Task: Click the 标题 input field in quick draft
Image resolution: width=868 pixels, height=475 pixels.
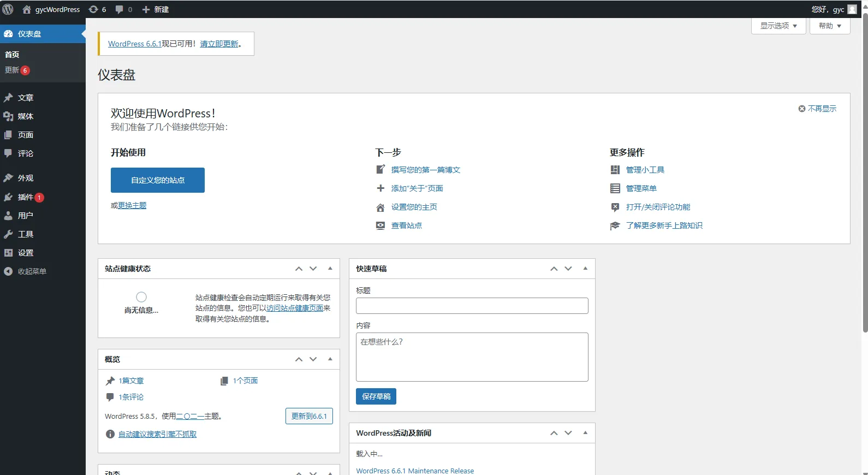Action: [x=472, y=306]
